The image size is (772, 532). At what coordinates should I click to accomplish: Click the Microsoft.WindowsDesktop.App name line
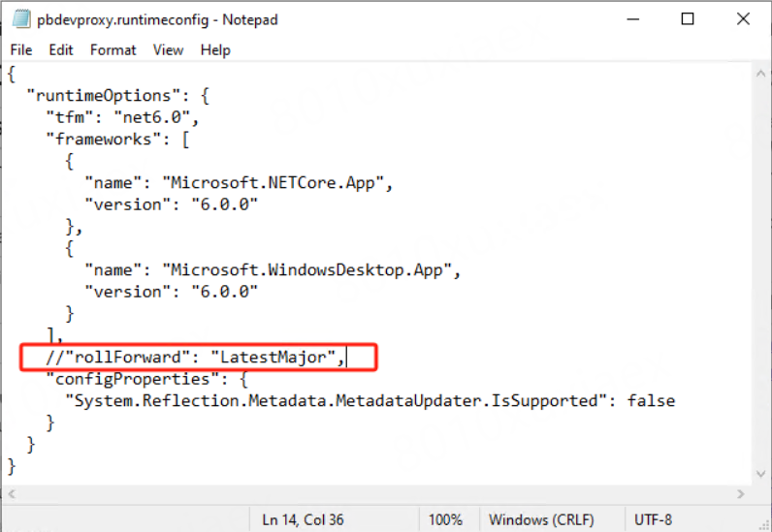(x=272, y=268)
